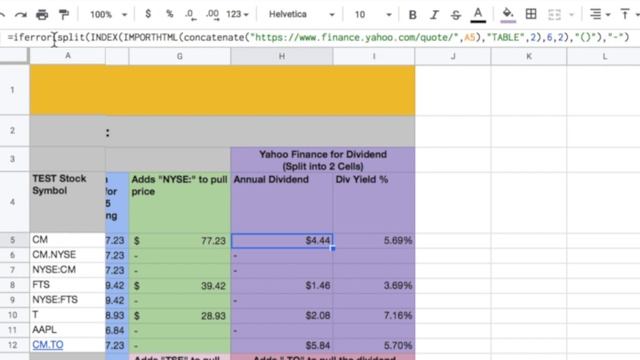
Task: Select the 5.69% div yield cell
Action: 374,240
